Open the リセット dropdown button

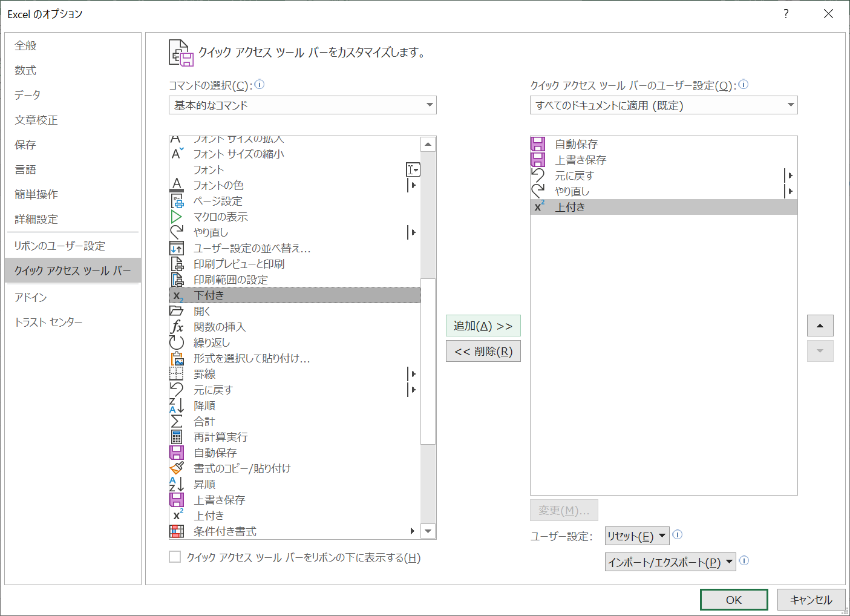coord(636,536)
